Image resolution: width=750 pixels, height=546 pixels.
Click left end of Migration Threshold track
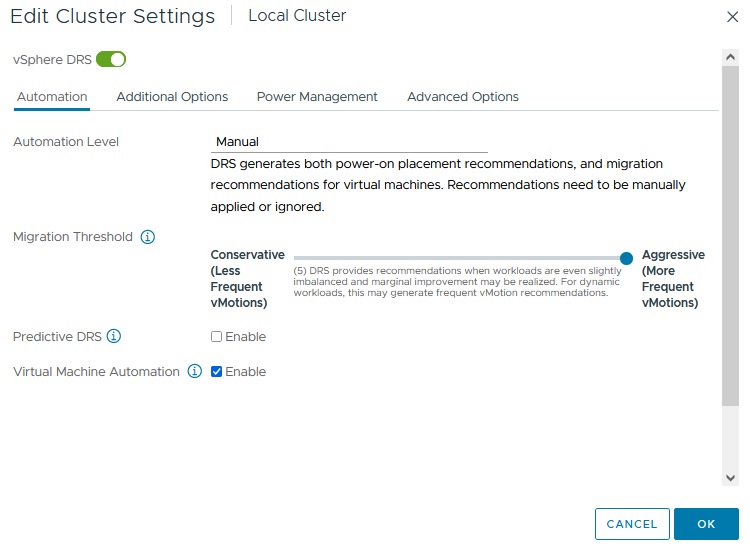(x=297, y=258)
